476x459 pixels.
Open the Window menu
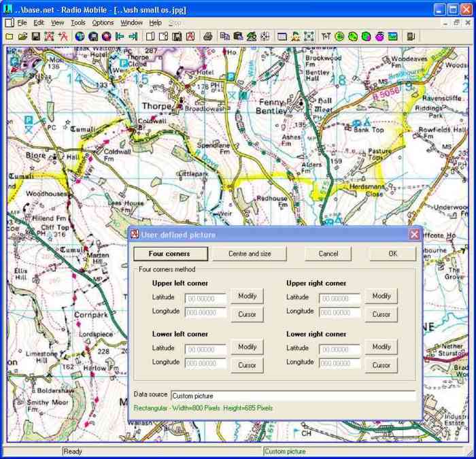point(131,22)
